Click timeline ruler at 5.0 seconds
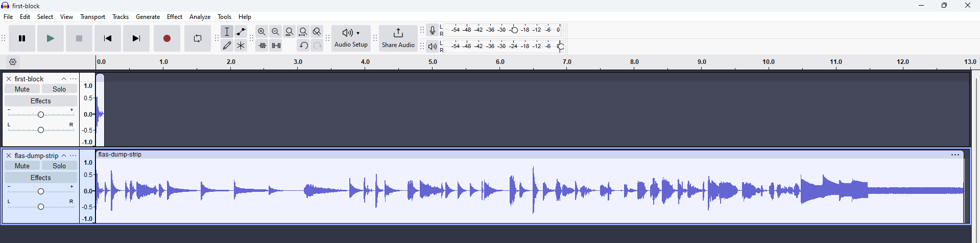Viewport: 980px width, 243px height. click(433, 62)
